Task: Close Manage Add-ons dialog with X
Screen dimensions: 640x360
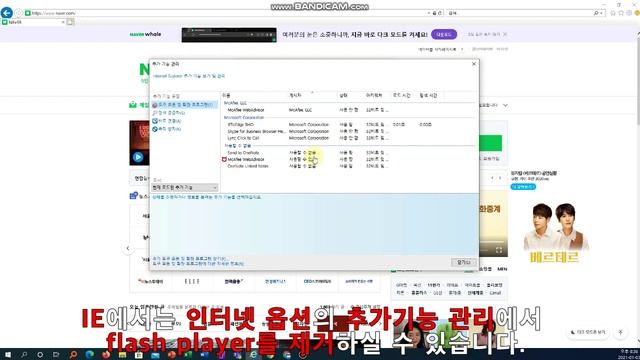Action: click(474, 64)
